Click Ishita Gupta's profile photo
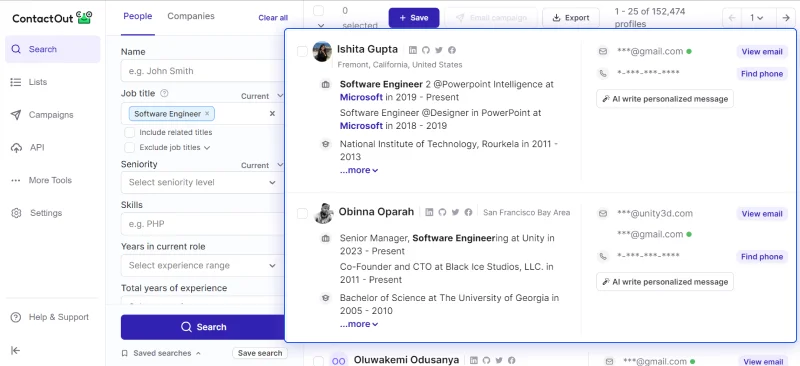This screenshot has width=800, height=366. tap(322, 52)
